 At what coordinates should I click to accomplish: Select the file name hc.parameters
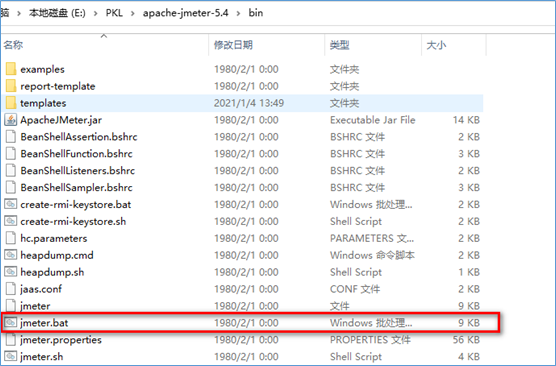[x=54, y=238]
